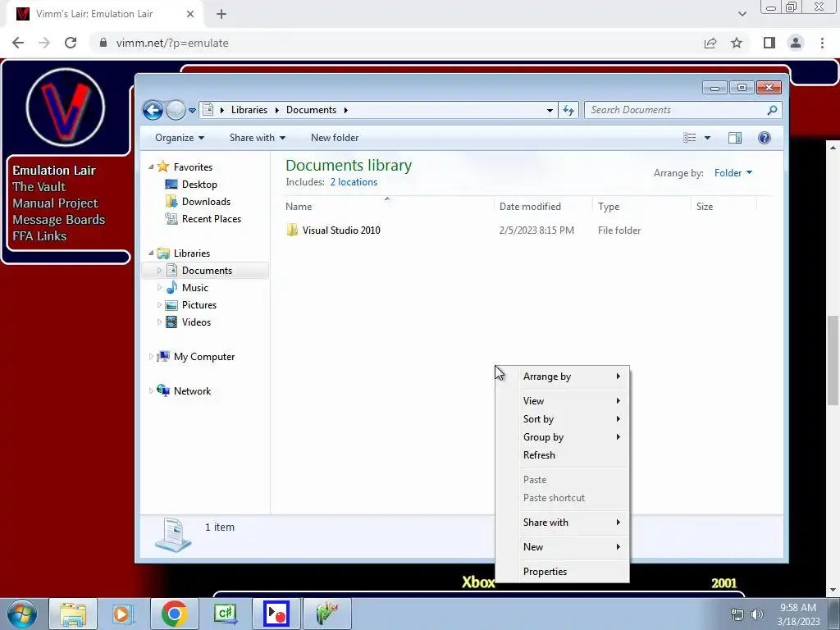The width and height of the screenshot is (840, 630).
Task: Open Sort by context submenu
Action: click(x=563, y=419)
